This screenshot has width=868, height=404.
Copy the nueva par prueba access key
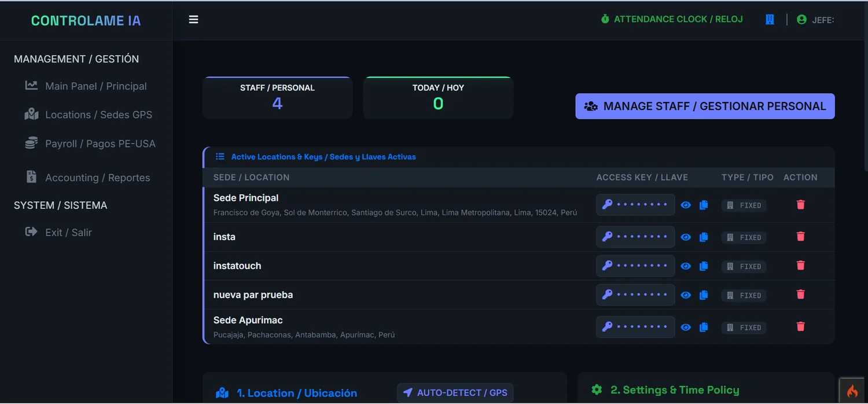point(704,295)
